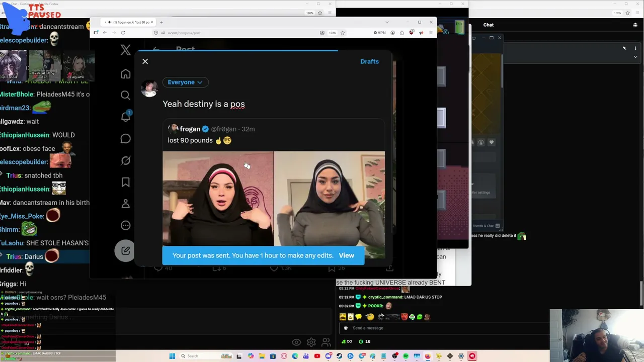Image resolution: width=644 pixels, height=362 pixels.
Task: Click the left image in frogan's quoted post
Action: click(x=218, y=199)
